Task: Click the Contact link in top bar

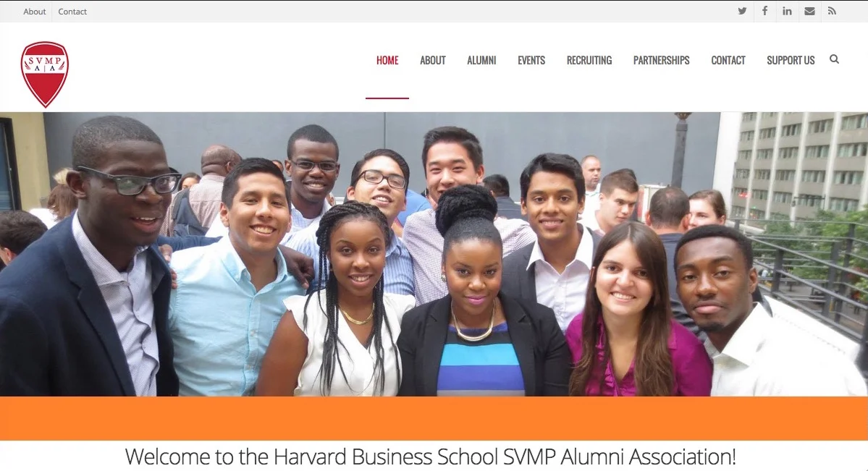Action: [72, 12]
